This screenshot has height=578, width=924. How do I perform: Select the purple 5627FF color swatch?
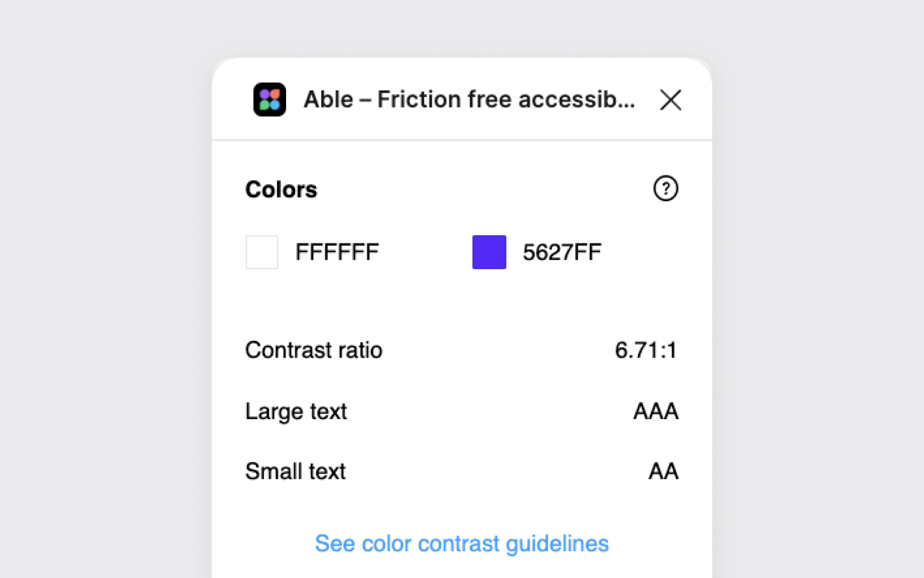(x=488, y=252)
